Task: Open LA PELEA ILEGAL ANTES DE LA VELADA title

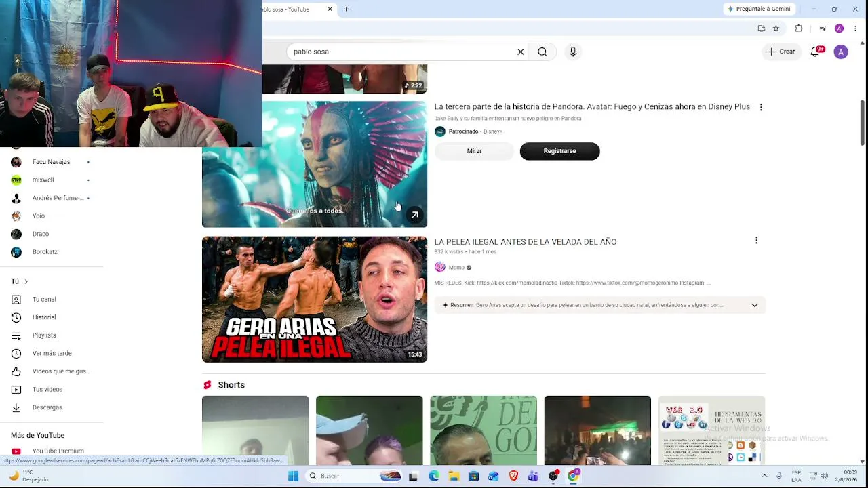Action: [526, 242]
